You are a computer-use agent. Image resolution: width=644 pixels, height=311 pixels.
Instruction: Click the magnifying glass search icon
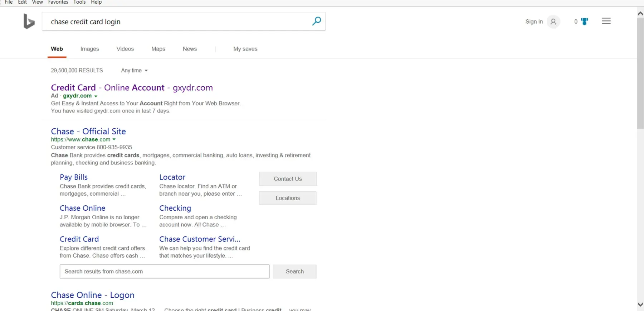pos(316,21)
